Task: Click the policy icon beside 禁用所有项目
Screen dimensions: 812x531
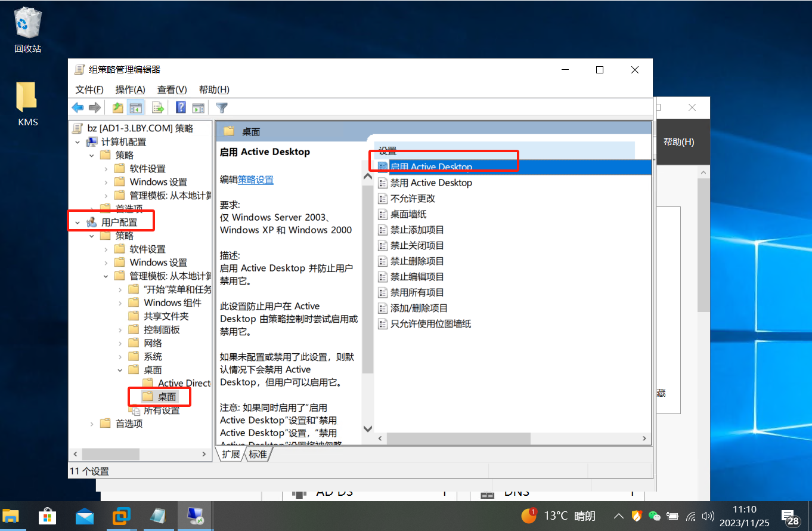Action: (383, 292)
